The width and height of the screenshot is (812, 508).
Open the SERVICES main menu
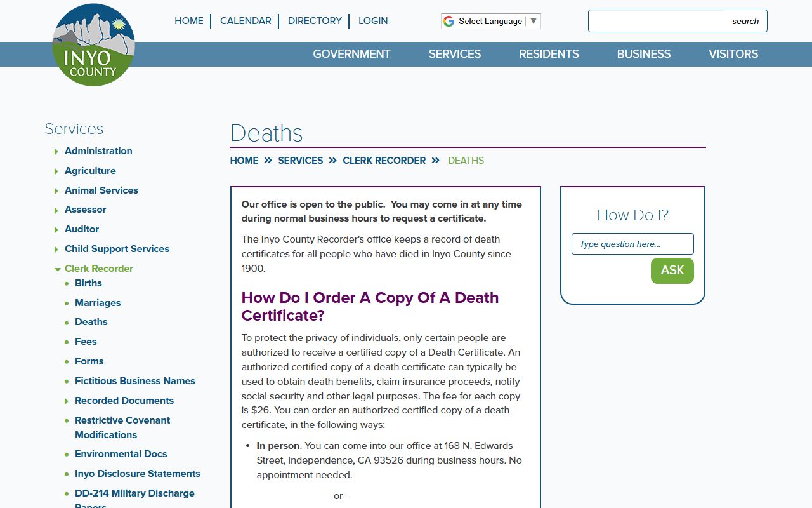pos(455,54)
